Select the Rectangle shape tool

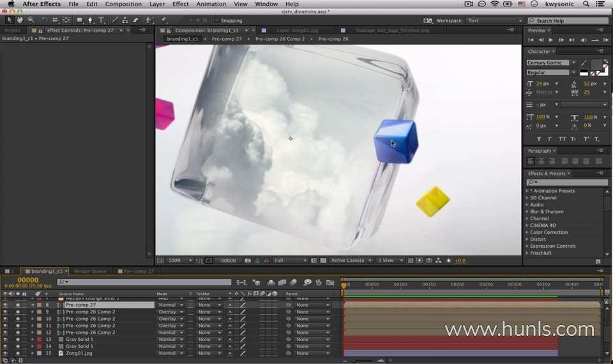(x=80, y=20)
